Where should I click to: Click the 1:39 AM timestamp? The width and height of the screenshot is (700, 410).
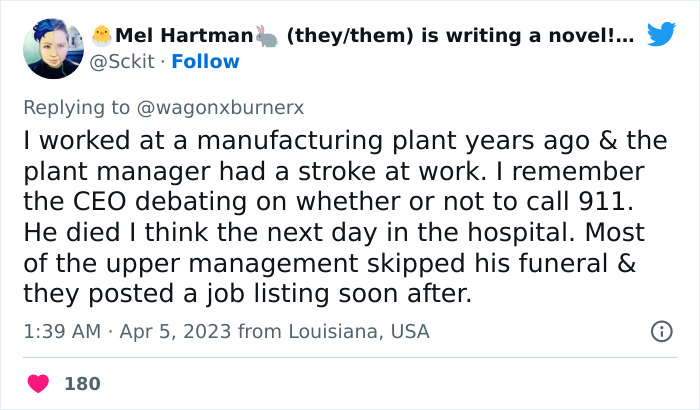61,331
